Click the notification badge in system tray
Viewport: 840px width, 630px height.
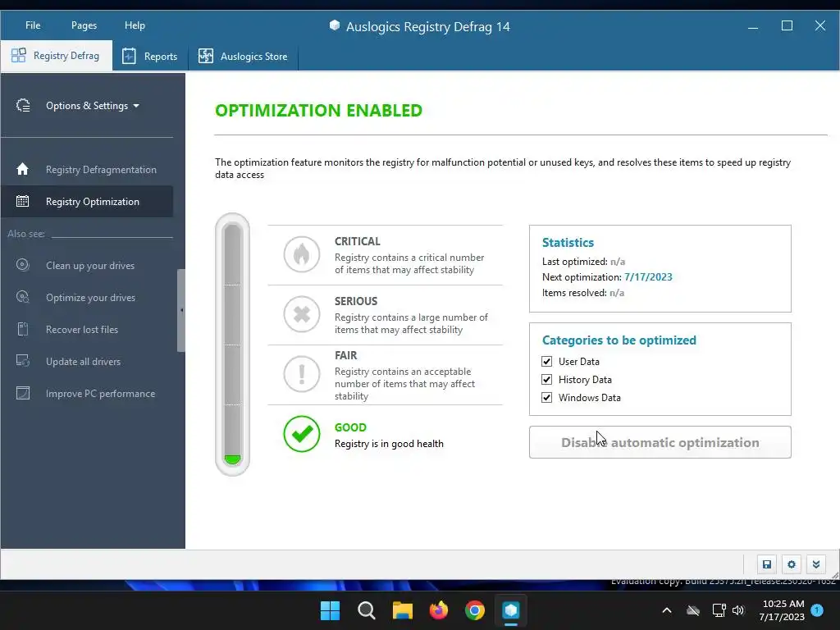point(817,610)
